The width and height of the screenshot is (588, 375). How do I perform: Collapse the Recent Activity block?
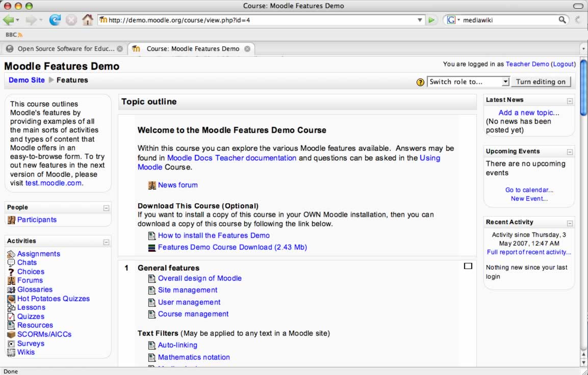click(570, 223)
